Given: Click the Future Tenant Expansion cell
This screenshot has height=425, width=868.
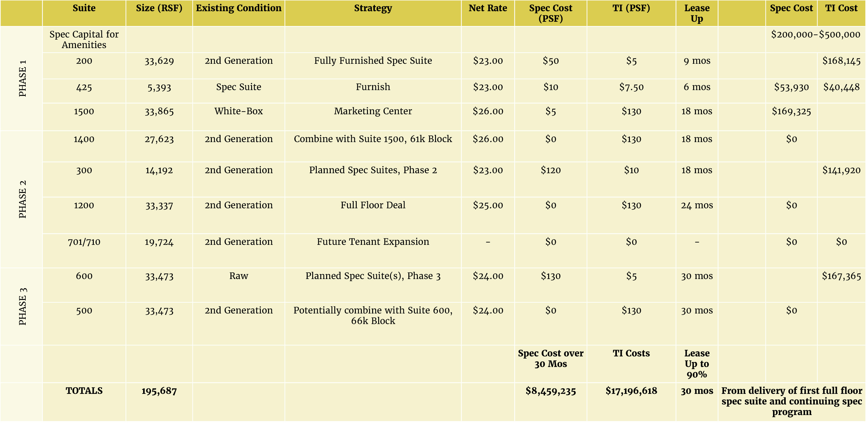Looking at the screenshot, I should tap(373, 242).
